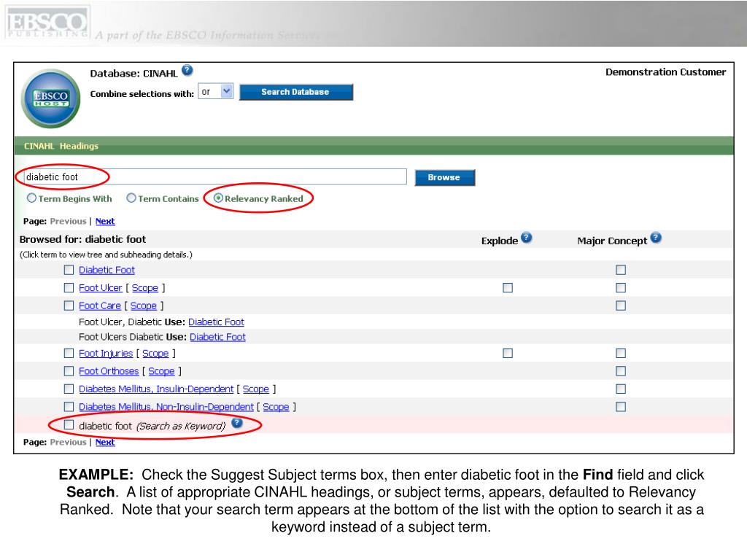Viewport: 747px width, 560px height.
Task: Open the Combine selections with dropdown
Action: click(x=216, y=91)
